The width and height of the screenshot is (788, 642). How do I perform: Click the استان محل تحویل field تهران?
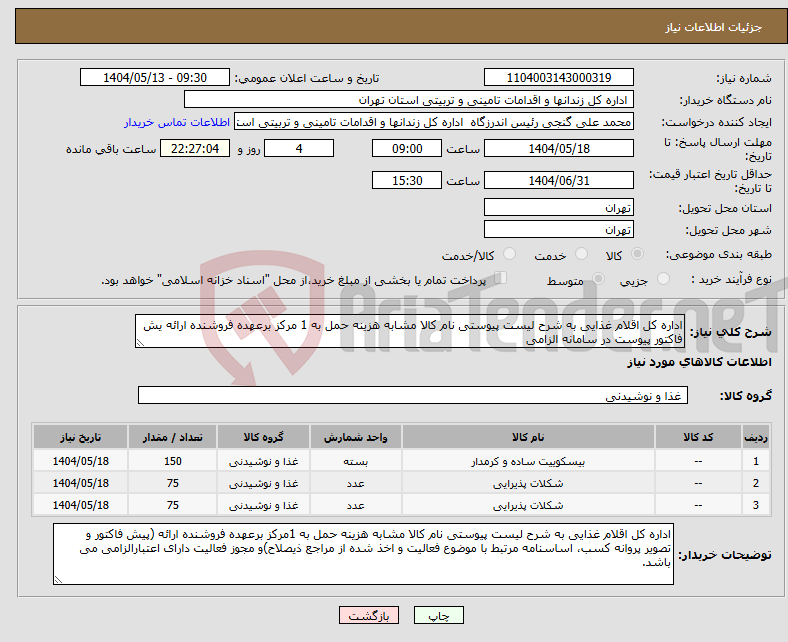(x=559, y=208)
